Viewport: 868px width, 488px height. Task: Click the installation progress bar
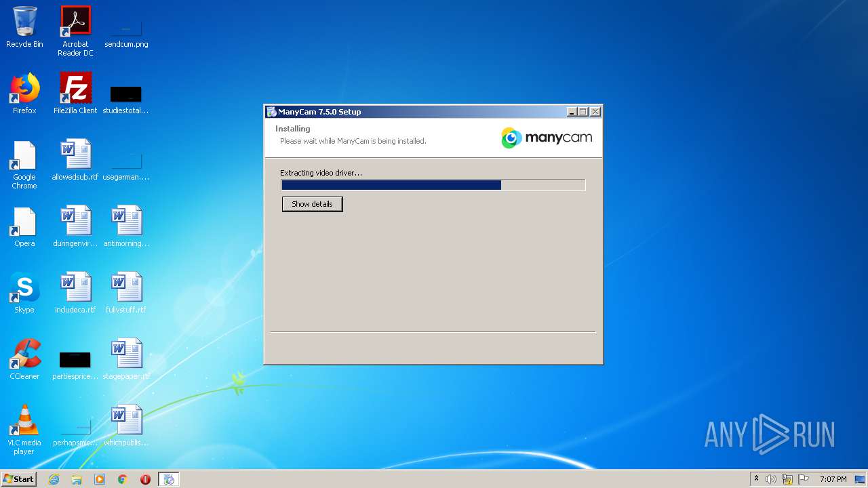(x=433, y=185)
